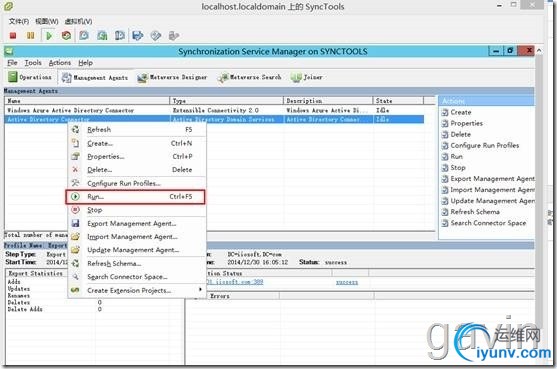Image resolution: width=557 pixels, height=369 pixels.
Task: Click the green play VM toolbar icon
Action: click(x=49, y=36)
